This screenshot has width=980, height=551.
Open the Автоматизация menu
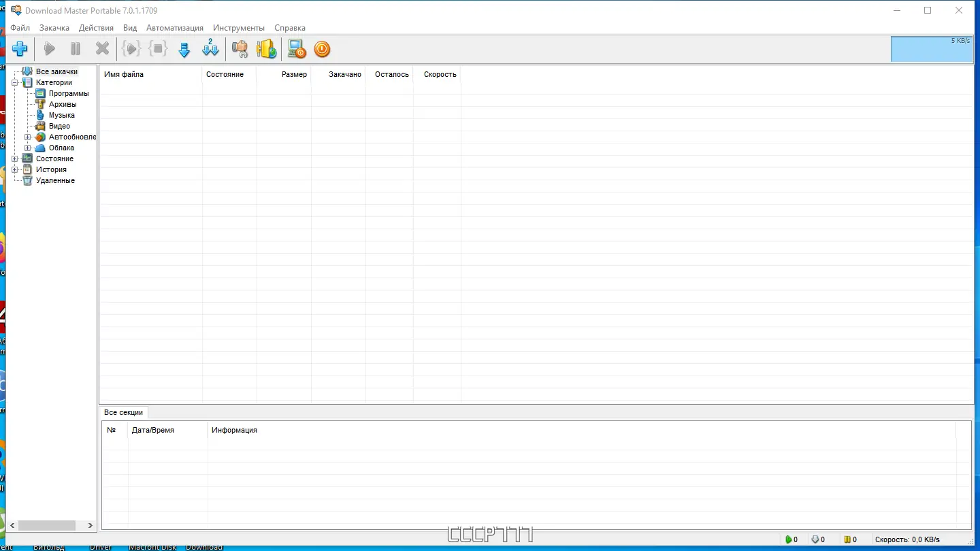pos(174,28)
